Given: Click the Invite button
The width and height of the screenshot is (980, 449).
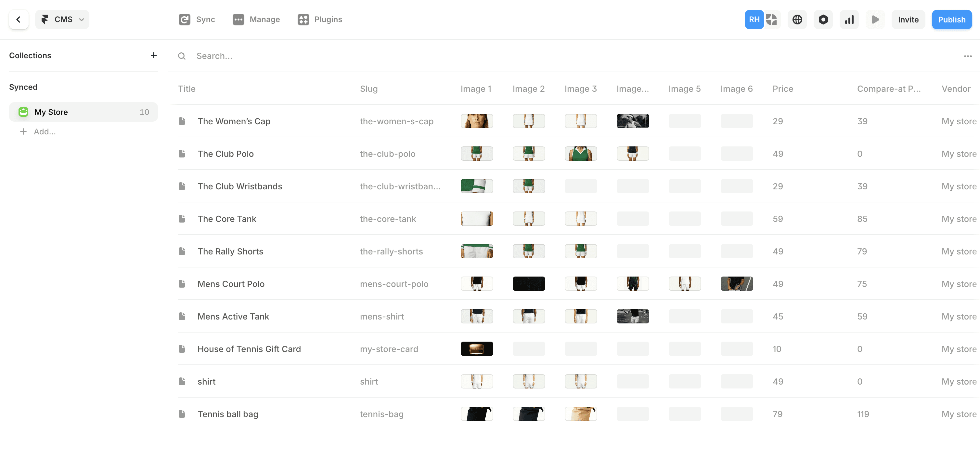Looking at the screenshot, I should 908,20.
